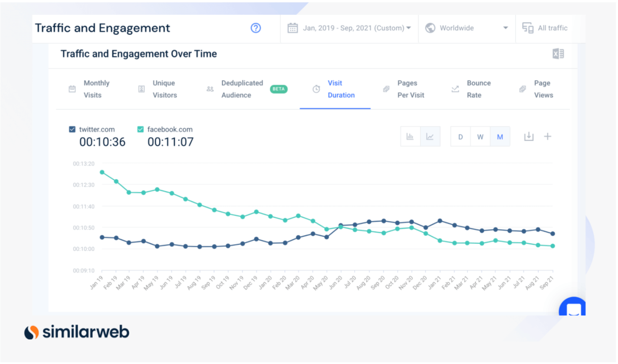Open the All traffic dropdown
The height and width of the screenshot is (364, 618).
pos(546,28)
